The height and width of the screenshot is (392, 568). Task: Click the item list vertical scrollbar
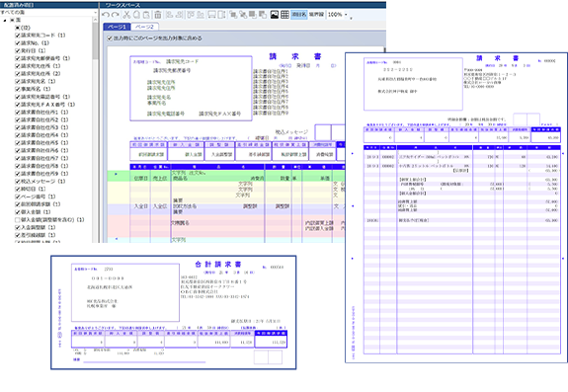click(96, 130)
